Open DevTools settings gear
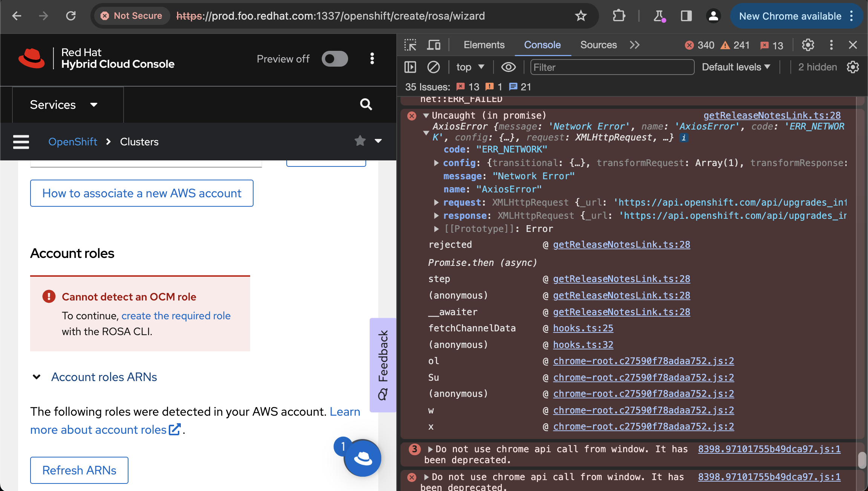 [x=808, y=45]
